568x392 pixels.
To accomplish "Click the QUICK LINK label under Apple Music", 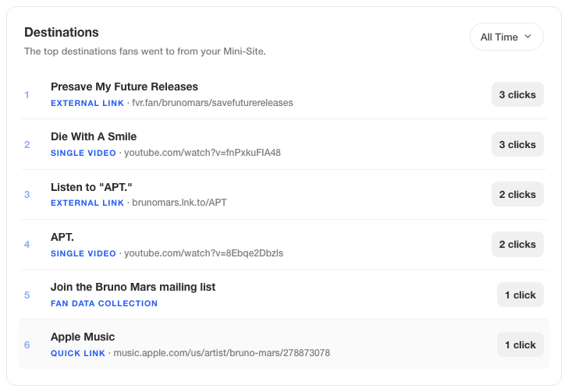I will click(x=78, y=353).
